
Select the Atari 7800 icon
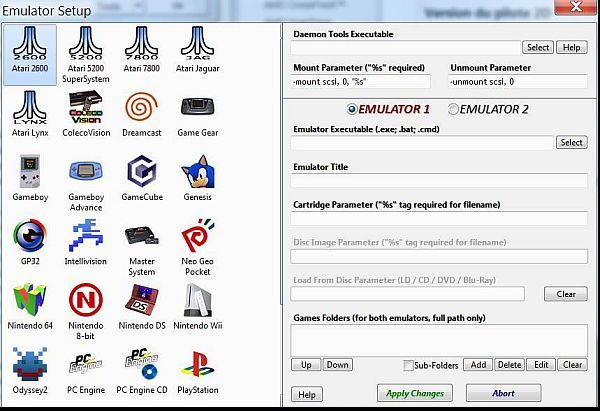pos(142,42)
